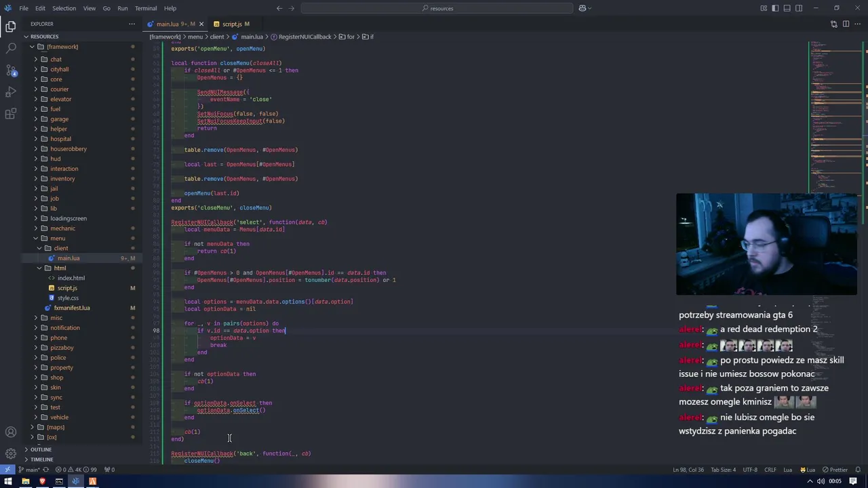
Task: Split the editor right
Action: 846,24
